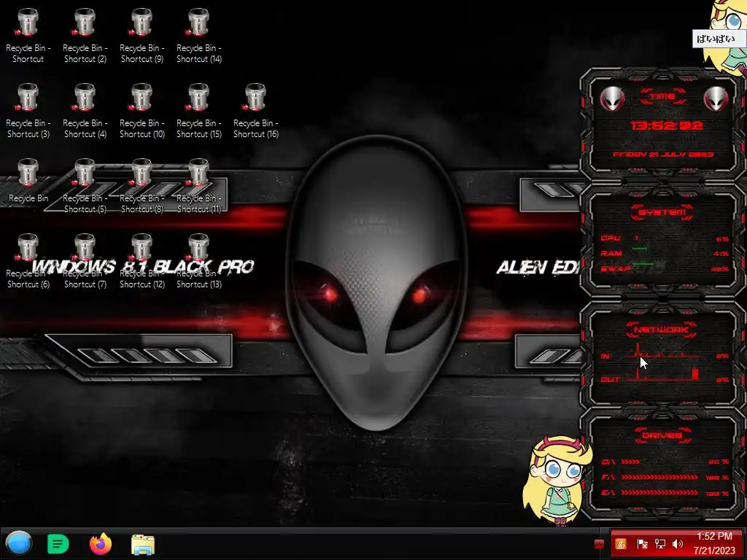Click the CPU usage row label
The height and width of the screenshot is (560, 747).
click(611, 238)
